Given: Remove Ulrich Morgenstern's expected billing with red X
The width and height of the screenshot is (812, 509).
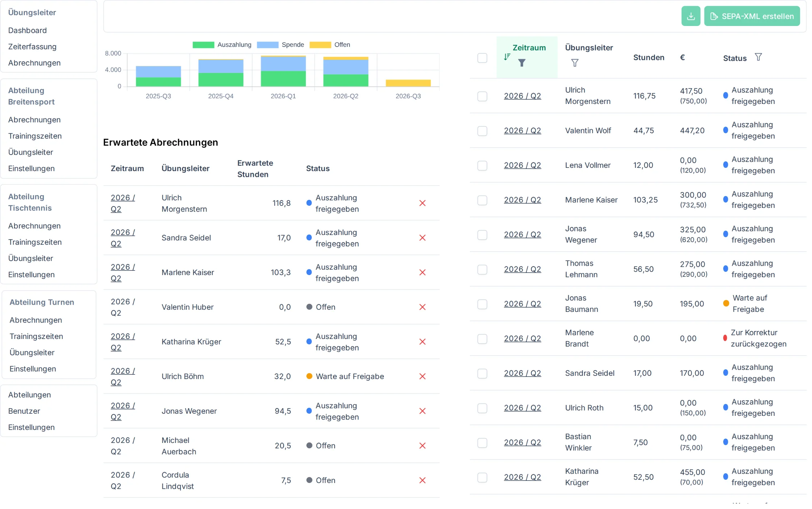Looking at the screenshot, I should pos(422,203).
